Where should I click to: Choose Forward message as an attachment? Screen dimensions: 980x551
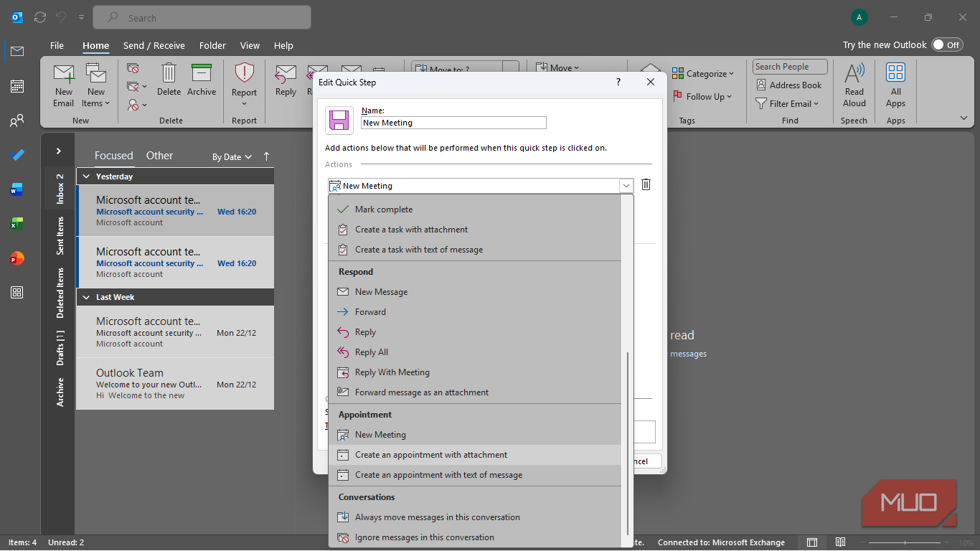(475, 392)
